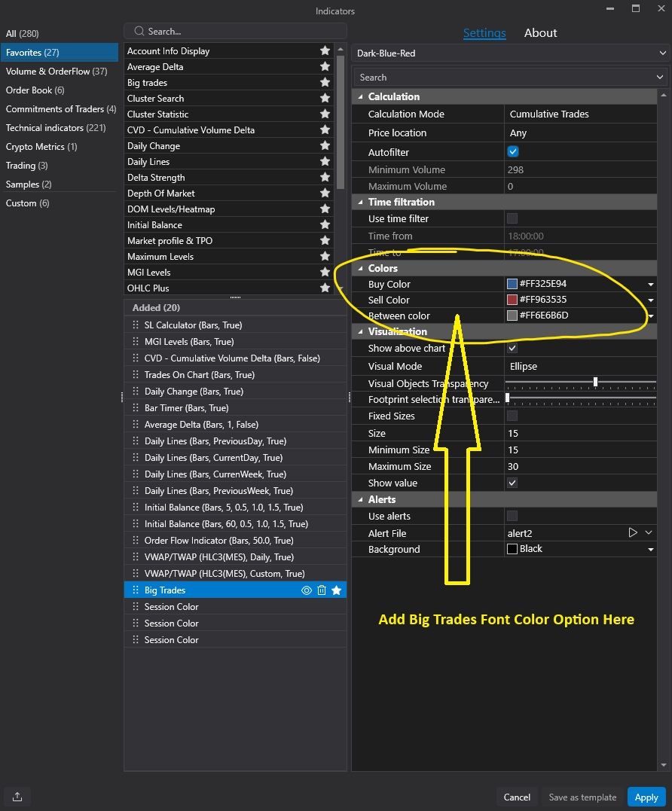The image size is (672, 811).
Task: Open the Visual Mode Ellipse selector
Action: click(580, 366)
